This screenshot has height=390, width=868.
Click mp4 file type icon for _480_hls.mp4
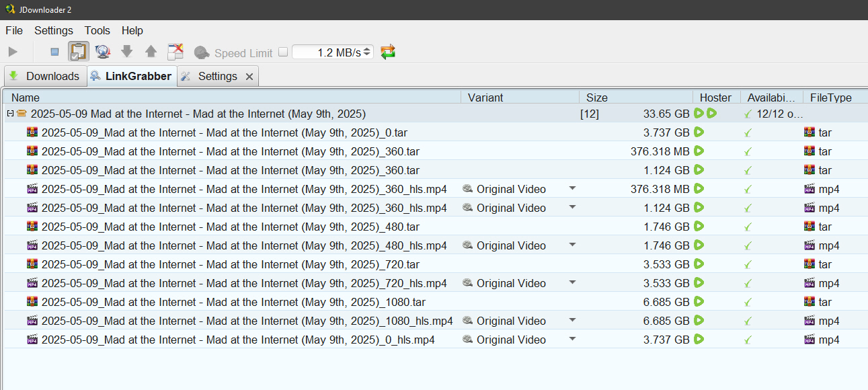click(x=810, y=245)
